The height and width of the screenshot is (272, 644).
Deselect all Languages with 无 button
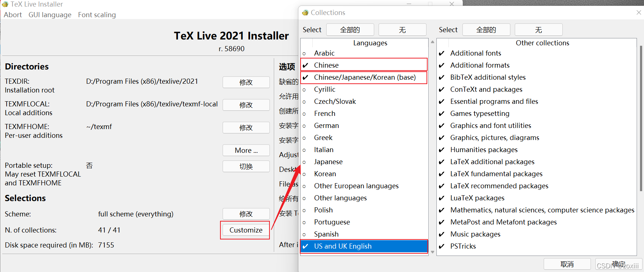click(x=402, y=30)
